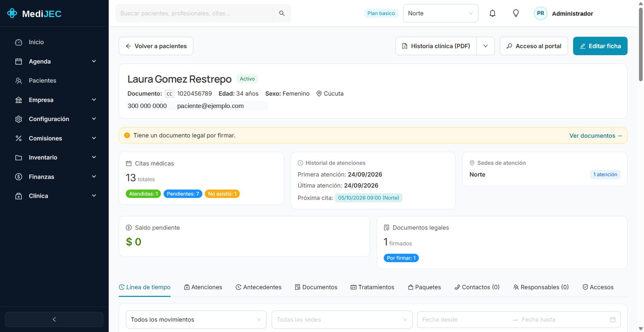The height and width of the screenshot is (332, 644).
Task: Go to Inicio in the sidebar
Action: pos(36,42)
